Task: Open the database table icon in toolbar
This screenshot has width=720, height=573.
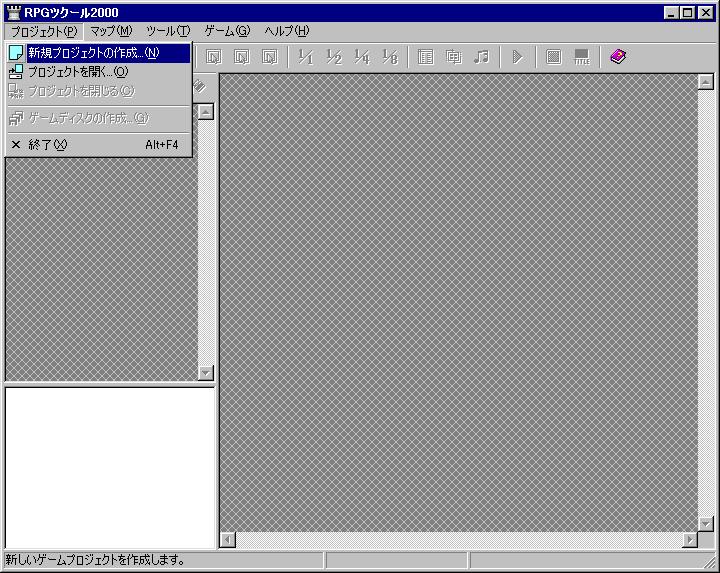Action: 426,57
